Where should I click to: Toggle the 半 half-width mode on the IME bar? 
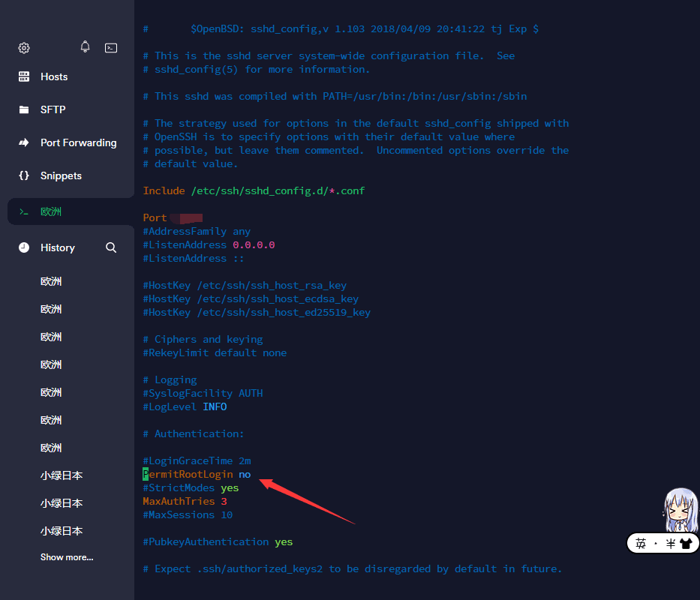click(x=670, y=544)
